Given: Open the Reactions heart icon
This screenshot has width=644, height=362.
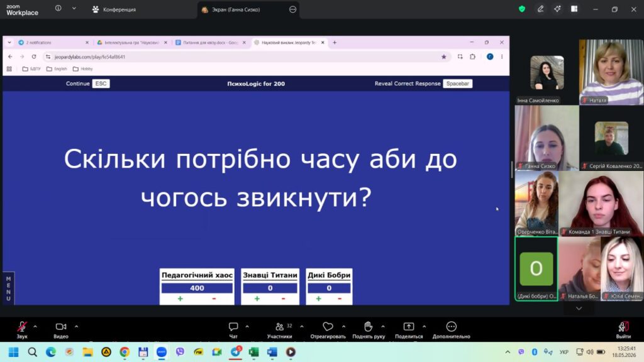Looking at the screenshot, I should tap(328, 327).
